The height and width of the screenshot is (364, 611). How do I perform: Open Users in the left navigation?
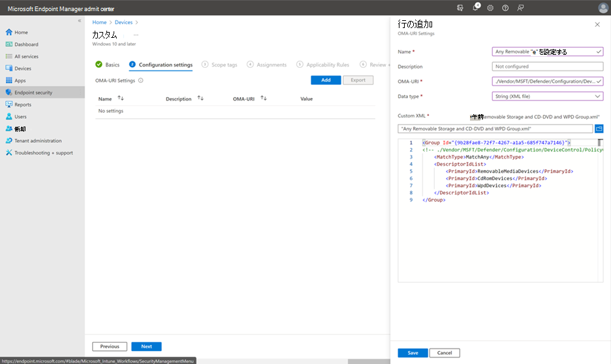click(x=20, y=117)
